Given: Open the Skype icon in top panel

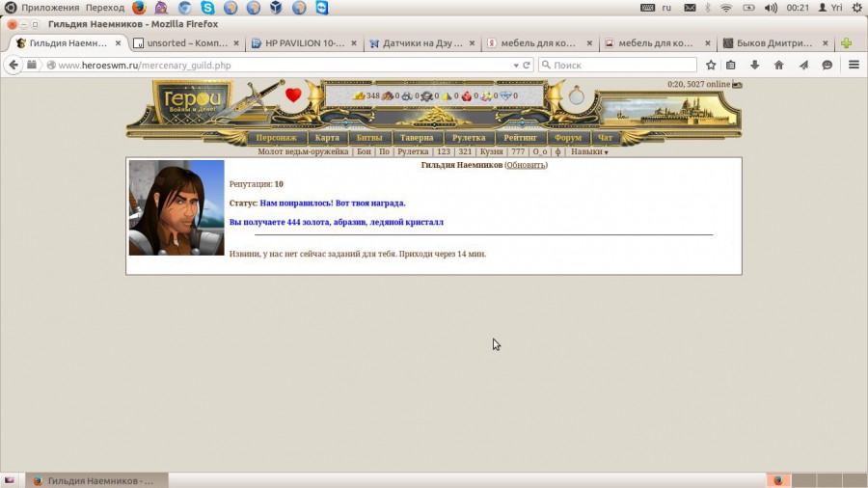Looking at the screenshot, I should click(x=205, y=8).
